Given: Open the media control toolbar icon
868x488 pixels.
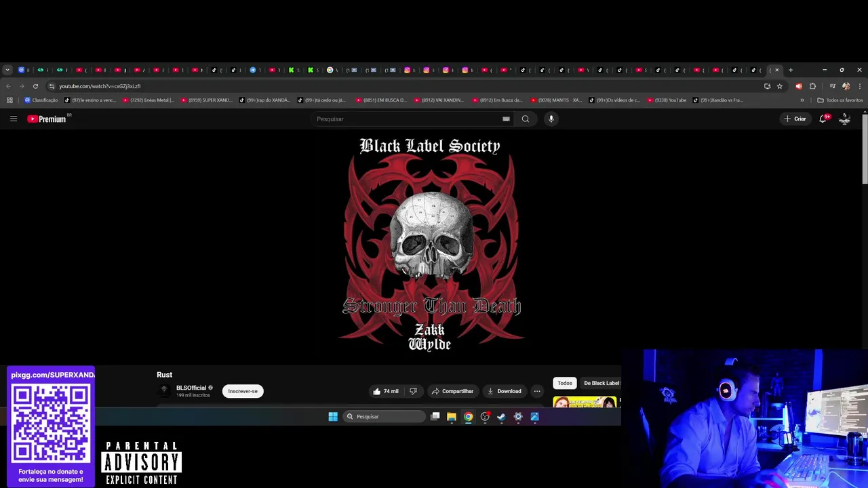Looking at the screenshot, I should coord(832,86).
